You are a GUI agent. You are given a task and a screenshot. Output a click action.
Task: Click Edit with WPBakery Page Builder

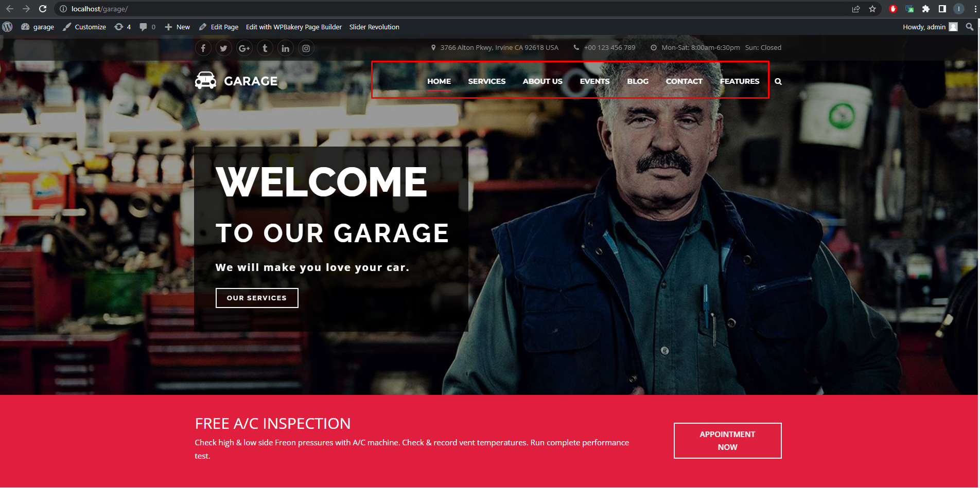point(293,27)
